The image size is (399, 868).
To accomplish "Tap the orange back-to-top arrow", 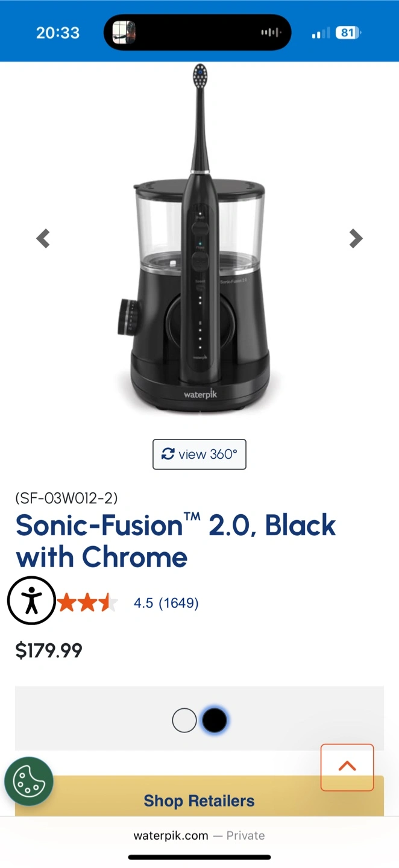I will click(347, 767).
